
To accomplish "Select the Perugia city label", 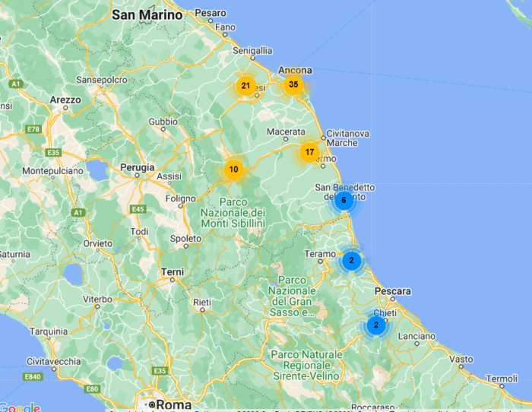I will 138,166.
